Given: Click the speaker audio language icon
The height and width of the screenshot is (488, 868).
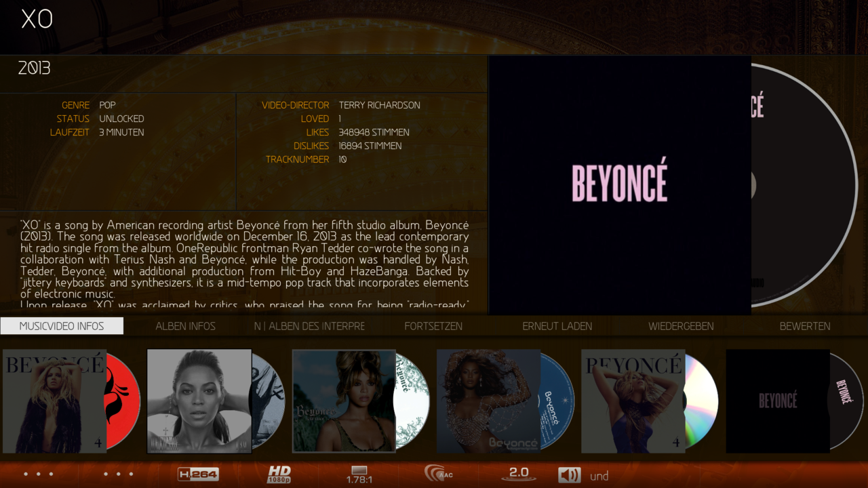Looking at the screenshot, I should point(569,475).
